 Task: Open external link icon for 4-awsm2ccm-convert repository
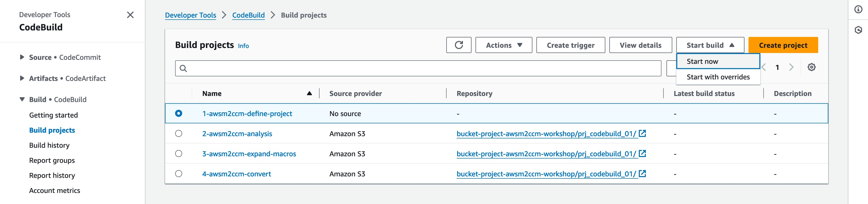pyautogui.click(x=642, y=174)
